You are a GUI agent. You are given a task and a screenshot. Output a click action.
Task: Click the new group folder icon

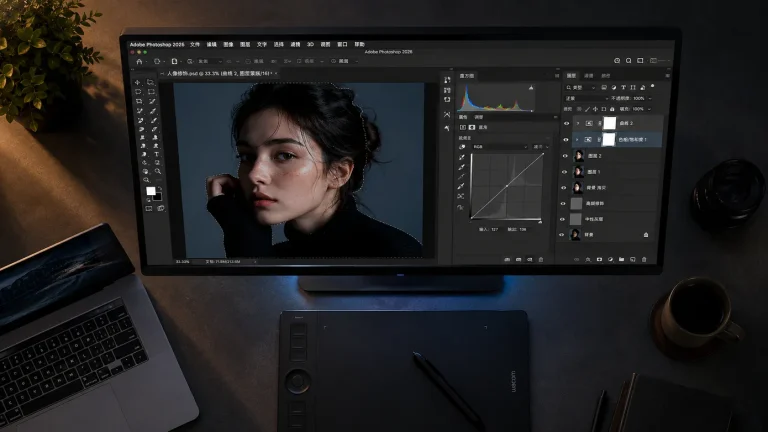pos(622,260)
